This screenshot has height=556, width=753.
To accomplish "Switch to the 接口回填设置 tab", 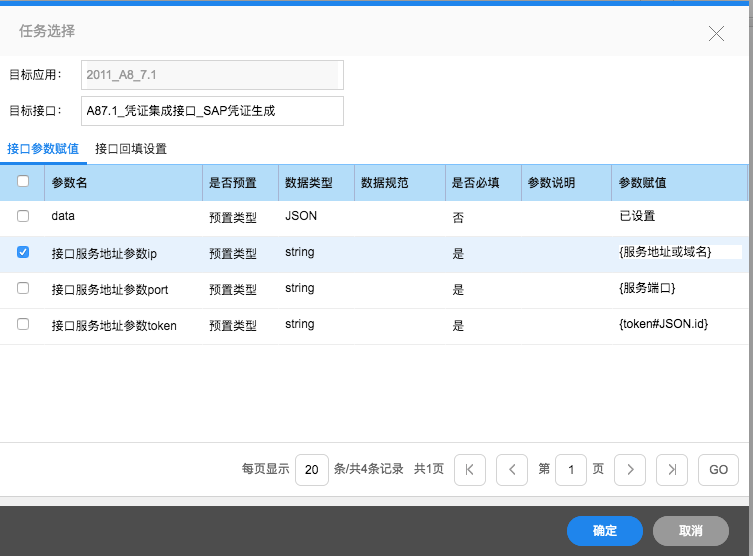I will coord(131,149).
